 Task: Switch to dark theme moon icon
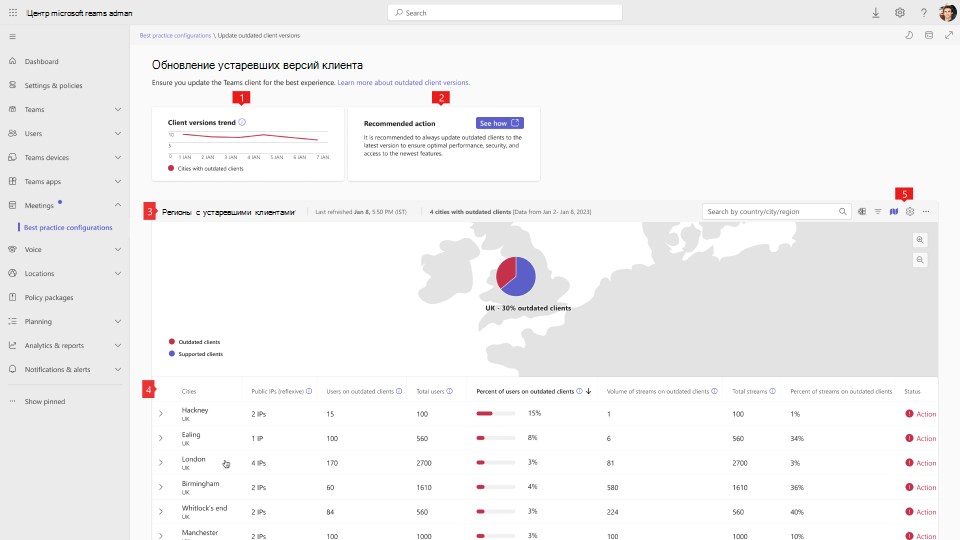pos(909,35)
